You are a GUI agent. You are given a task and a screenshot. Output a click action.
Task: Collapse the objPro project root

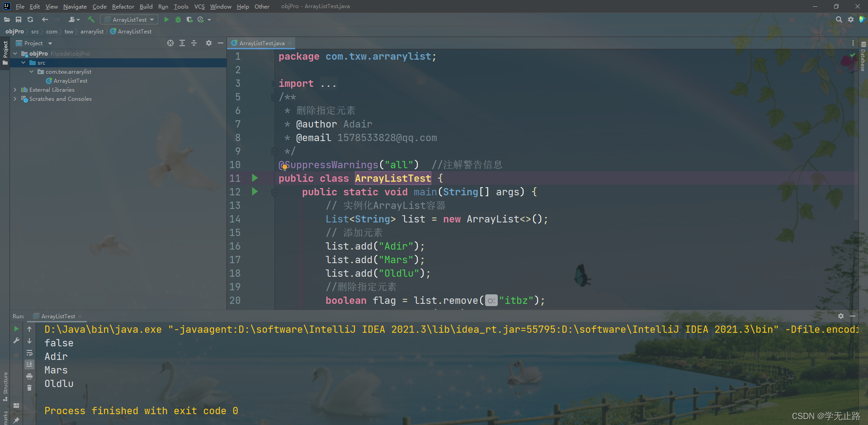[15, 53]
